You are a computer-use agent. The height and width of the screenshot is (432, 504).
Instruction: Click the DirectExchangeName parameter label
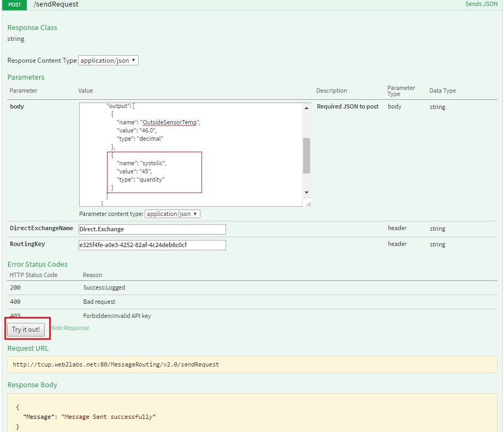41,228
